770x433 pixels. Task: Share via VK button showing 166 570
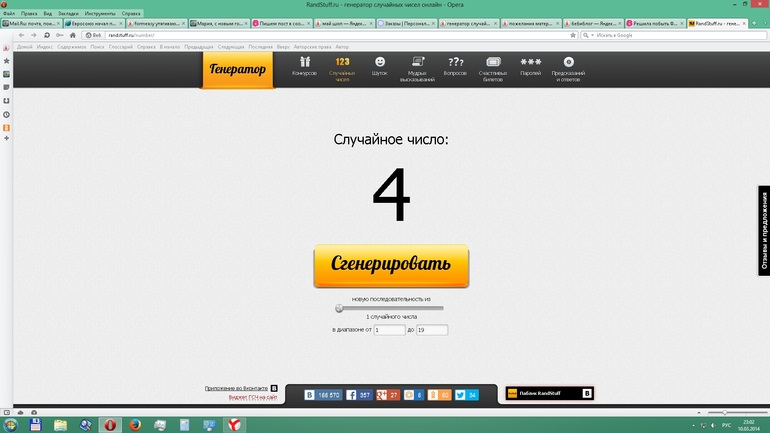click(x=323, y=395)
